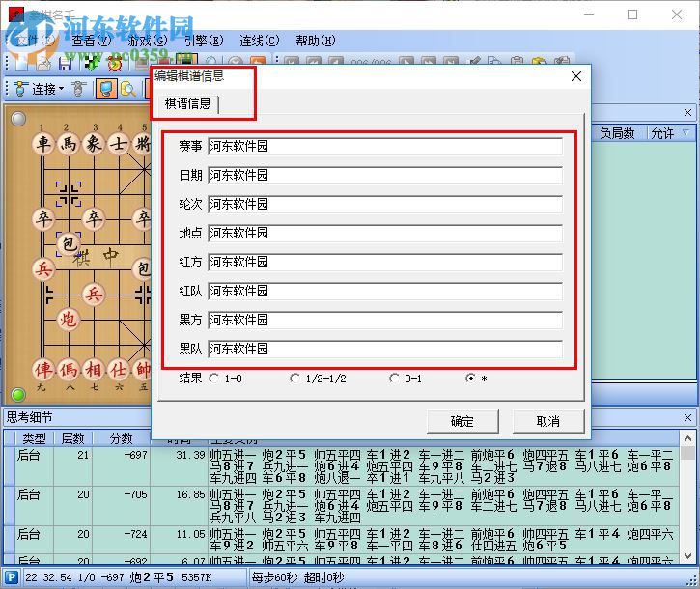The height and width of the screenshot is (589, 700).
Task: Click the score cell -724
Action: point(136,534)
